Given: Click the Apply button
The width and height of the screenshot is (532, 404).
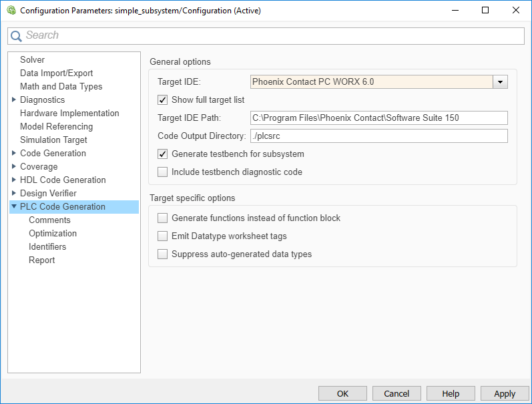Looking at the screenshot, I should click(x=505, y=394).
